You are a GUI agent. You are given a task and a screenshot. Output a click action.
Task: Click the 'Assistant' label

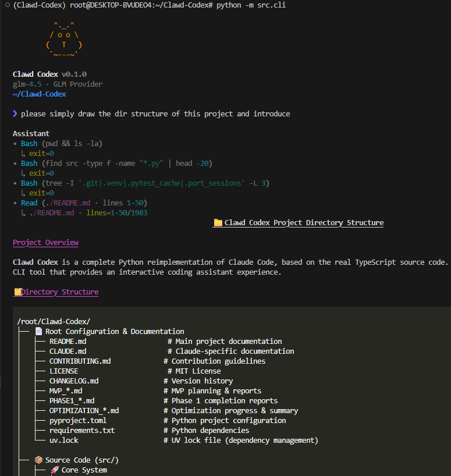tap(31, 133)
